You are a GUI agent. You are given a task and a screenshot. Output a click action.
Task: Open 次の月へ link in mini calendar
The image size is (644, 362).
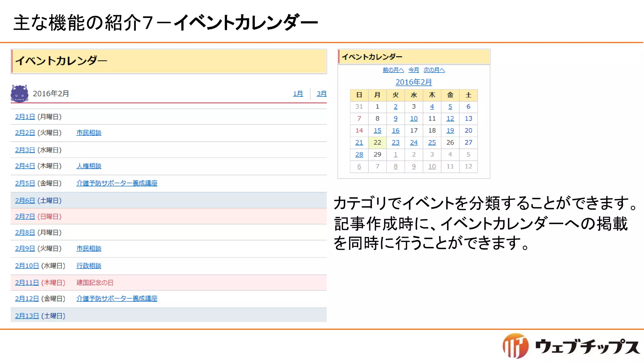(434, 70)
